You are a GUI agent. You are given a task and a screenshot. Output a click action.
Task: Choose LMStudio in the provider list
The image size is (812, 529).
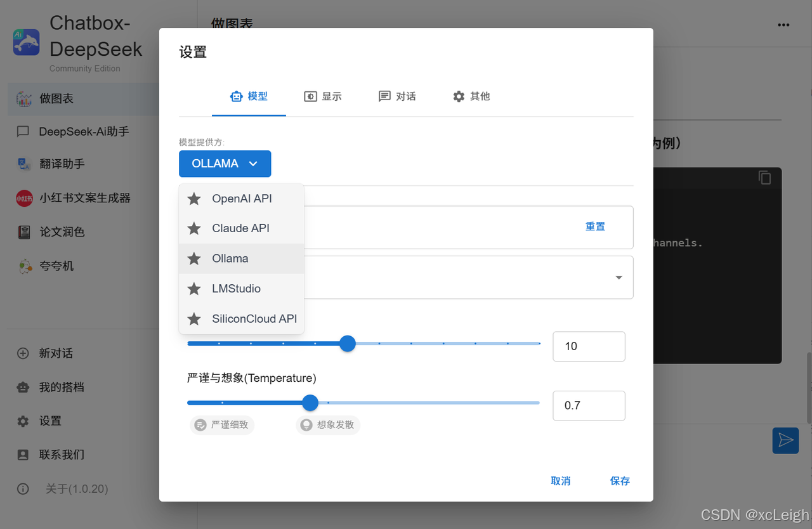click(242, 289)
